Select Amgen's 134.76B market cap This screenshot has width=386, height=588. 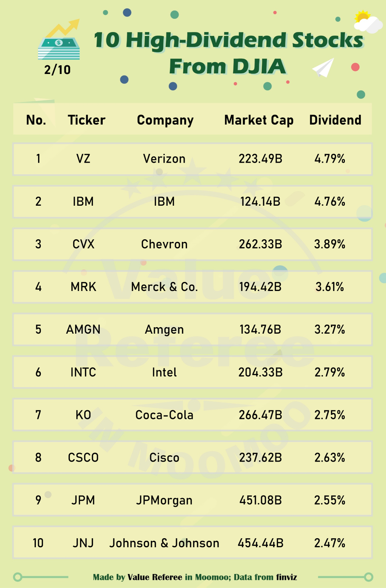[x=260, y=329]
